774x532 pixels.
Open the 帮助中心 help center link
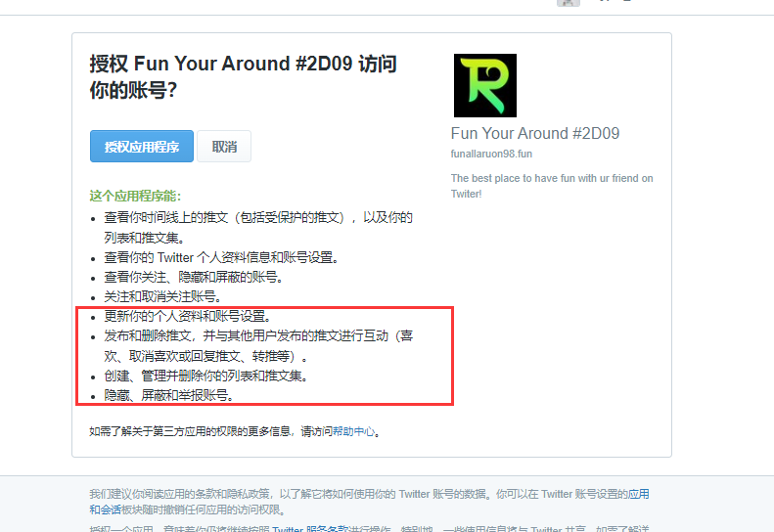pyautogui.click(x=353, y=431)
